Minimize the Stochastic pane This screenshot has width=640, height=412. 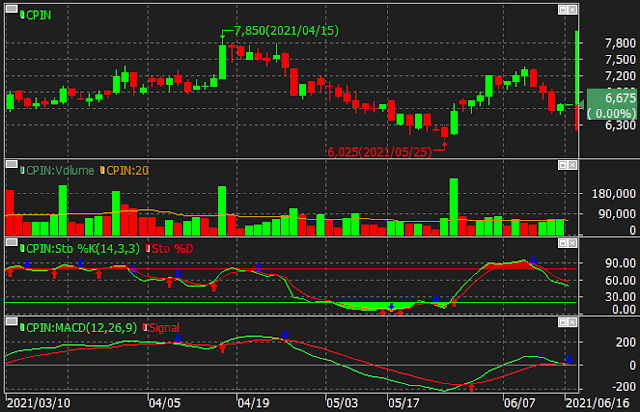(562, 243)
